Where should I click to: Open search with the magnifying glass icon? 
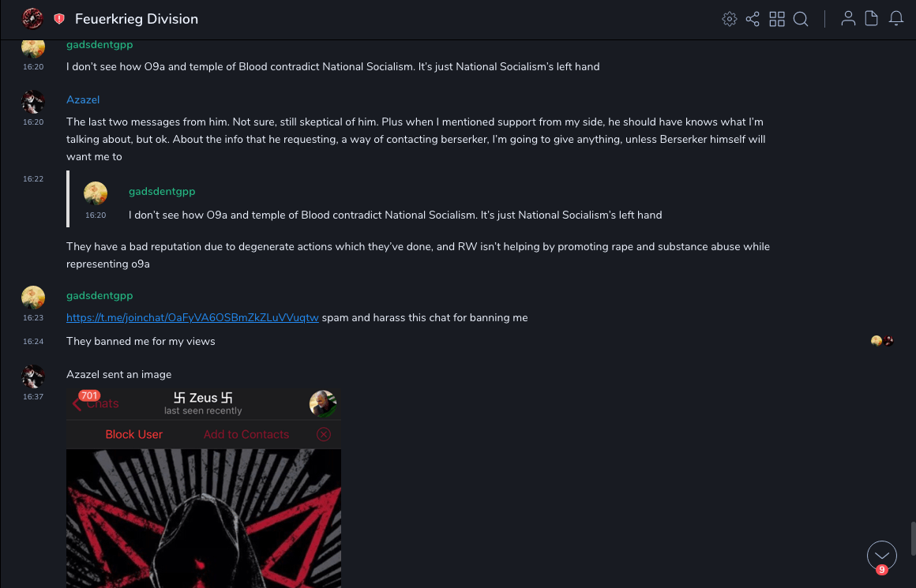[x=801, y=19]
